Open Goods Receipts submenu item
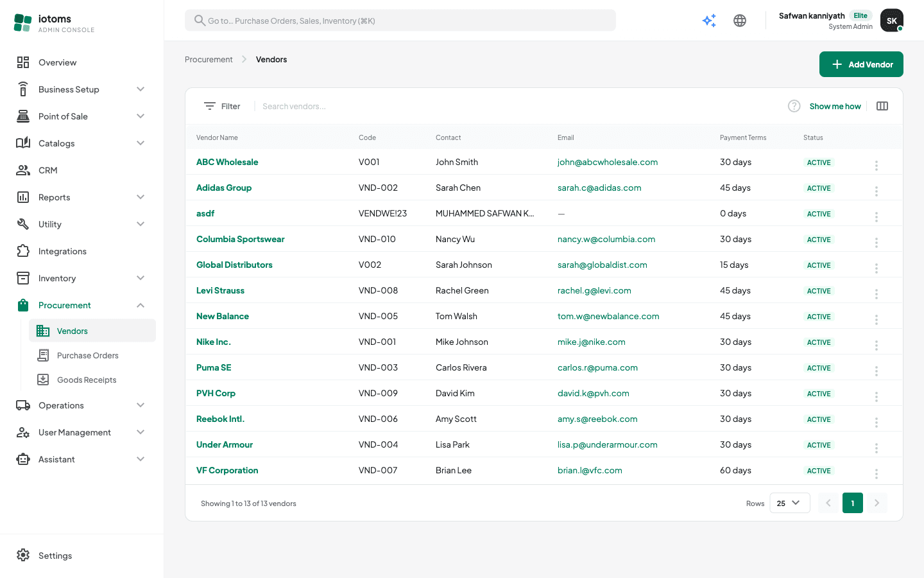Viewport: 924px width, 578px height. click(92, 380)
